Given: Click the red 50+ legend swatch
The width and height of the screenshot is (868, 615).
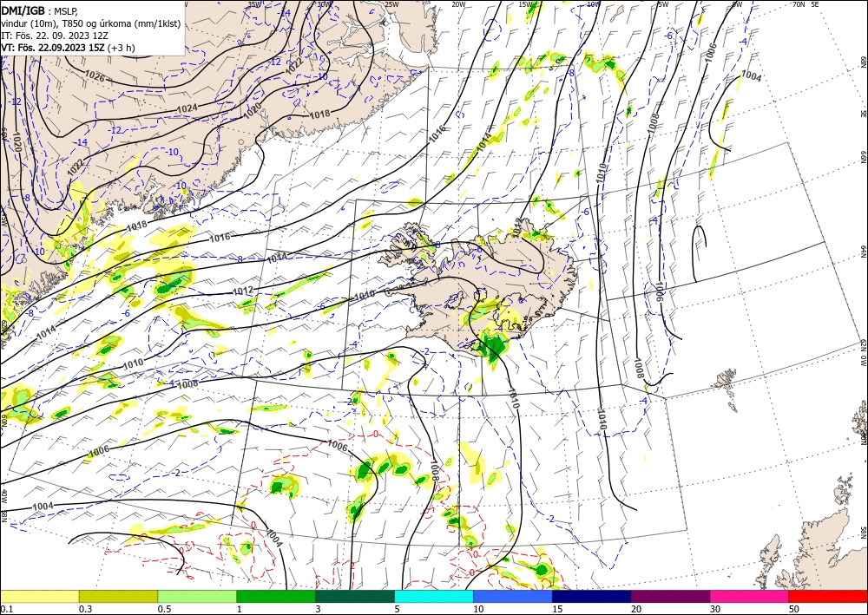Looking at the screenshot, I should 828,596.
